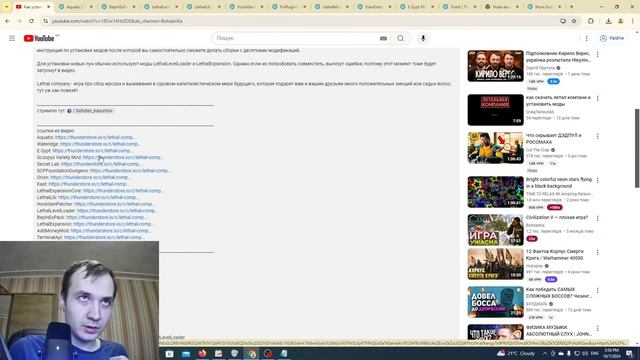
Task: Switch to the E Gypt browser tab
Action: click(x=415, y=7)
